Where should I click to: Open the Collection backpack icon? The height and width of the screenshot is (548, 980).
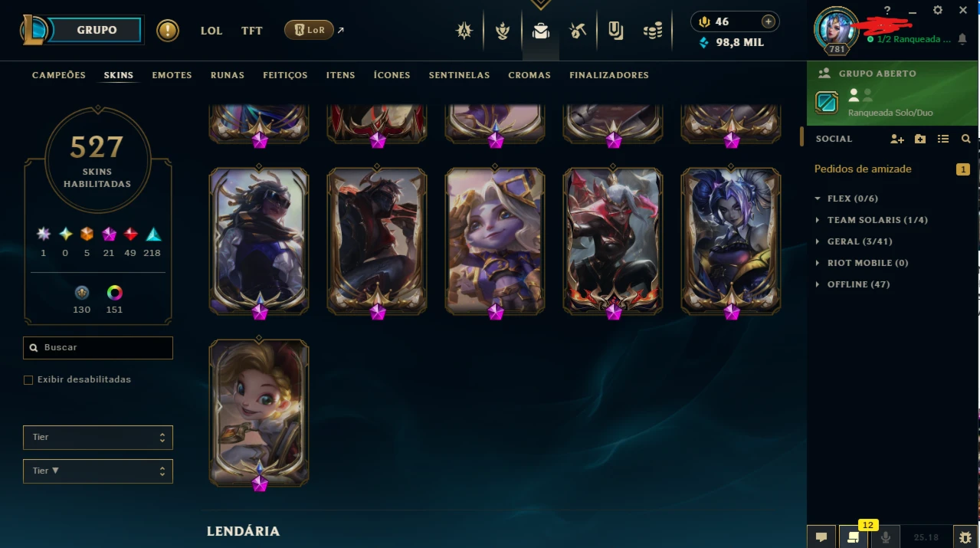(x=541, y=31)
